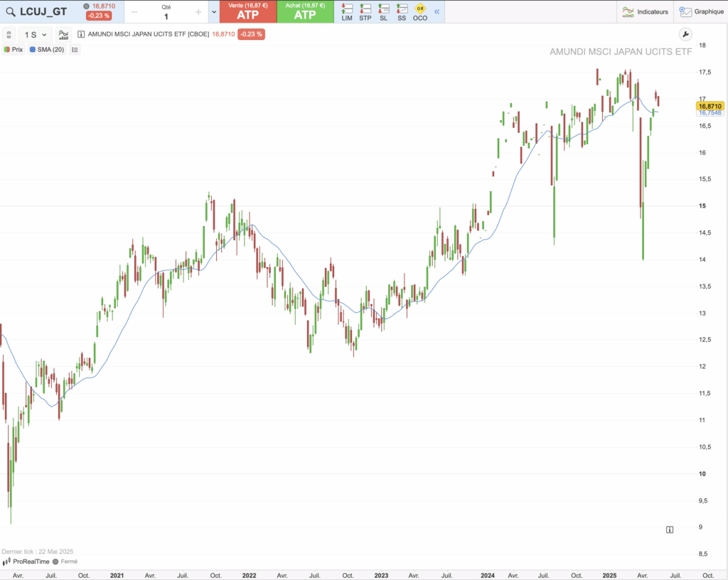Toggle the Prix series legend
Screen dimensions: 728x580
point(14,50)
